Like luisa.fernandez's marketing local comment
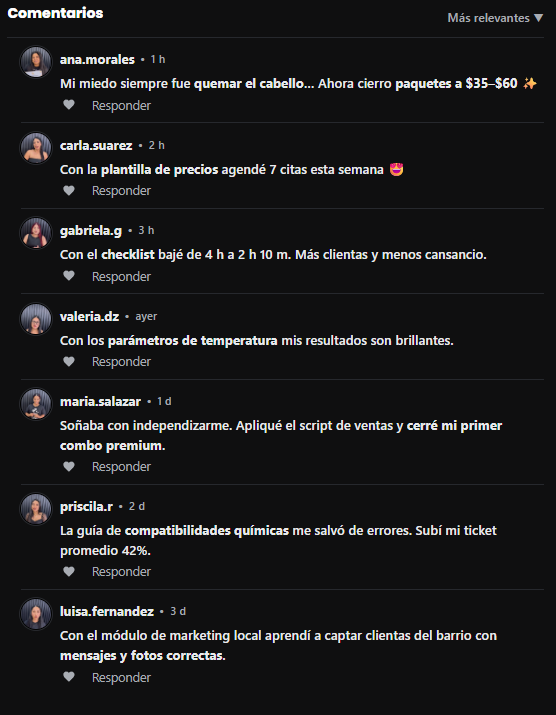This screenshot has height=715, width=556. click(69, 677)
